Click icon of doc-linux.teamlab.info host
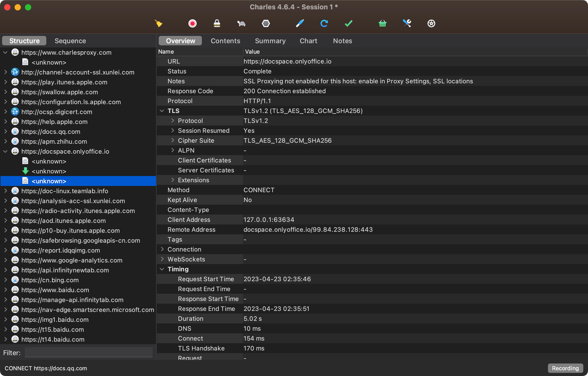 [x=15, y=191]
